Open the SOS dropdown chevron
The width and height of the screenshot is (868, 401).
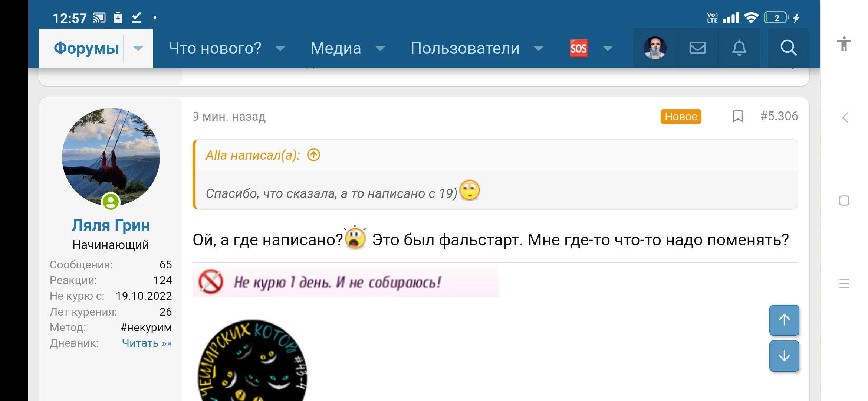click(608, 48)
